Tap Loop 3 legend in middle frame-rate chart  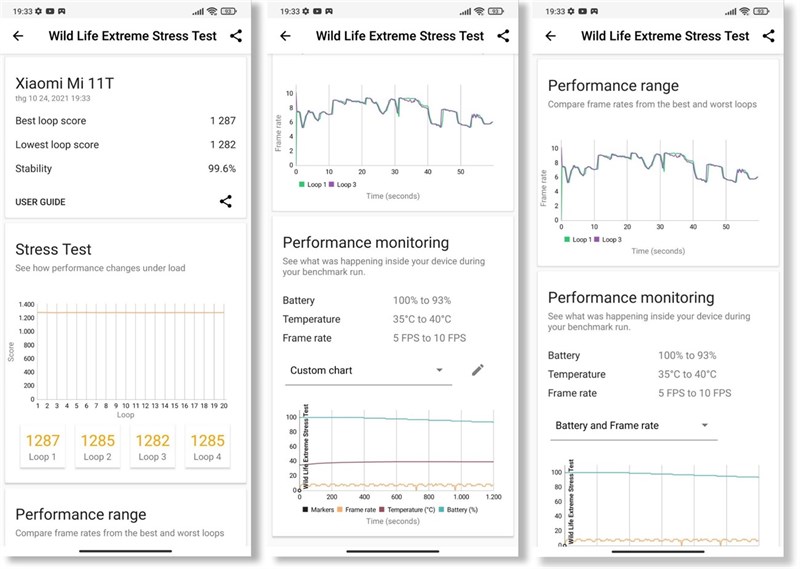click(343, 185)
